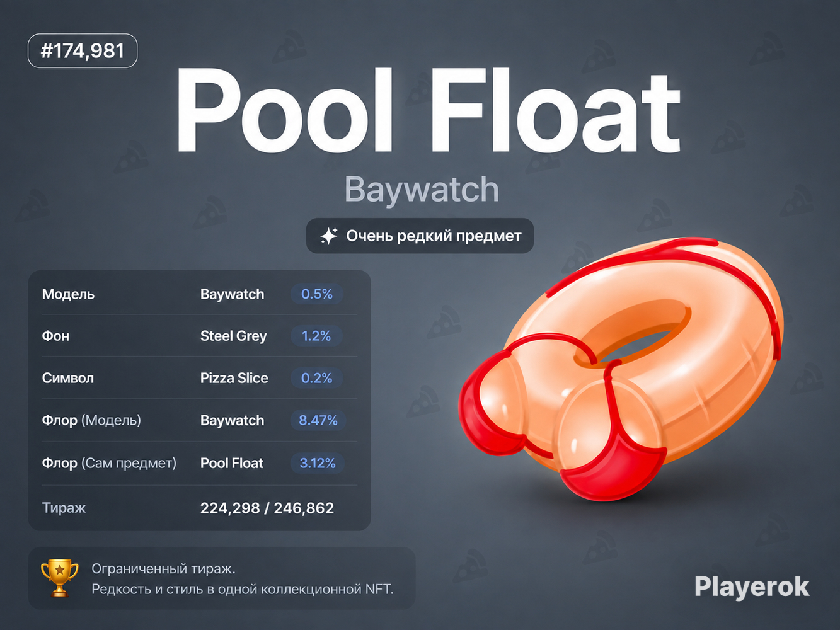840x630 pixels.
Task: Click the 8.47% model floor pill
Action: pos(318,420)
